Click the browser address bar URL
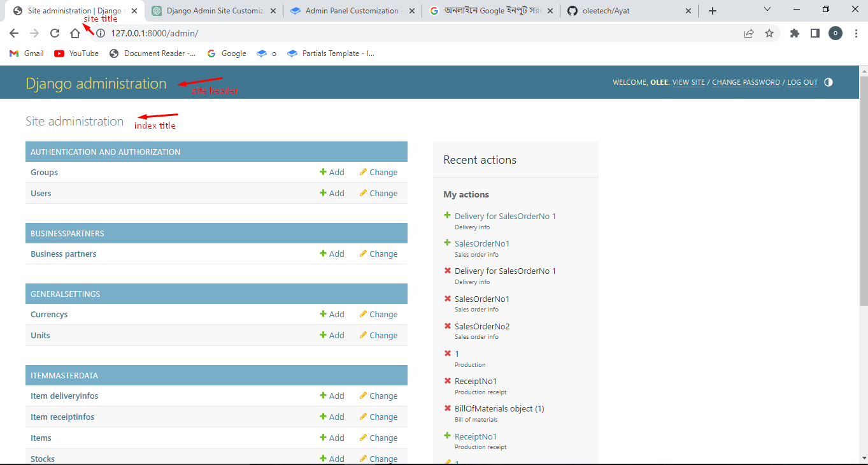Screen dimensions: 868x465 click(x=154, y=33)
